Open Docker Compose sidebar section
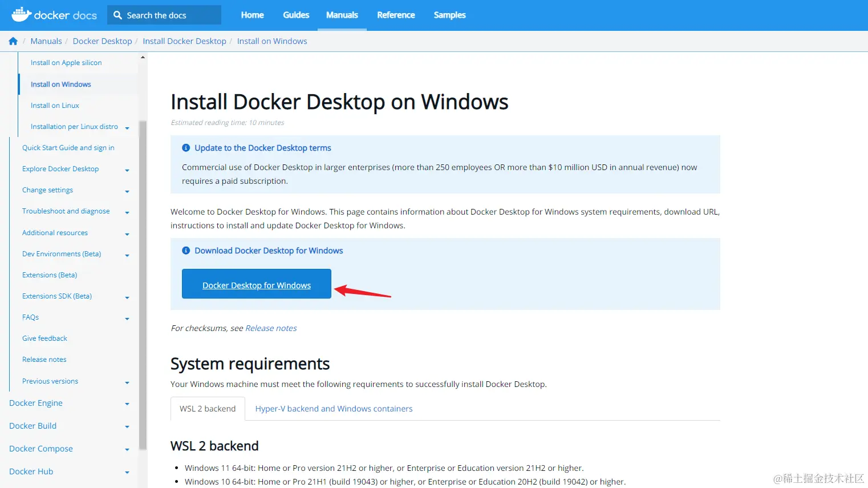The width and height of the screenshot is (868, 488). pyautogui.click(x=41, y=449)
